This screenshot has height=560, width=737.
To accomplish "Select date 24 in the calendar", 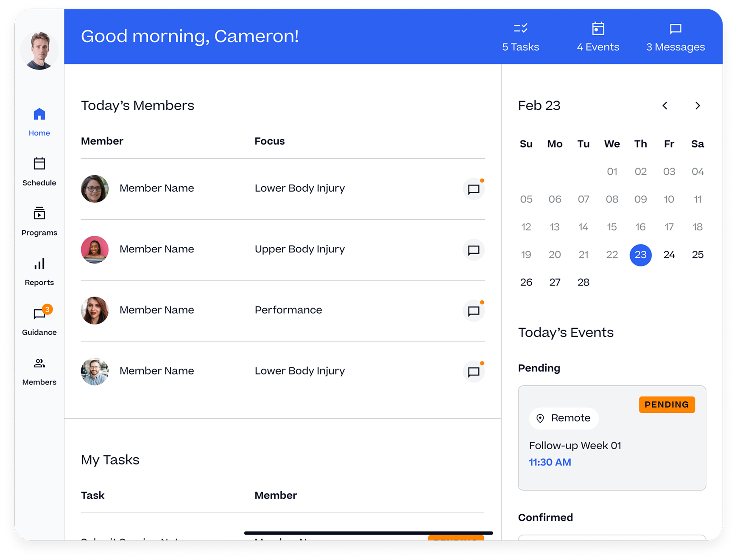I will click(x=669, y=255).
